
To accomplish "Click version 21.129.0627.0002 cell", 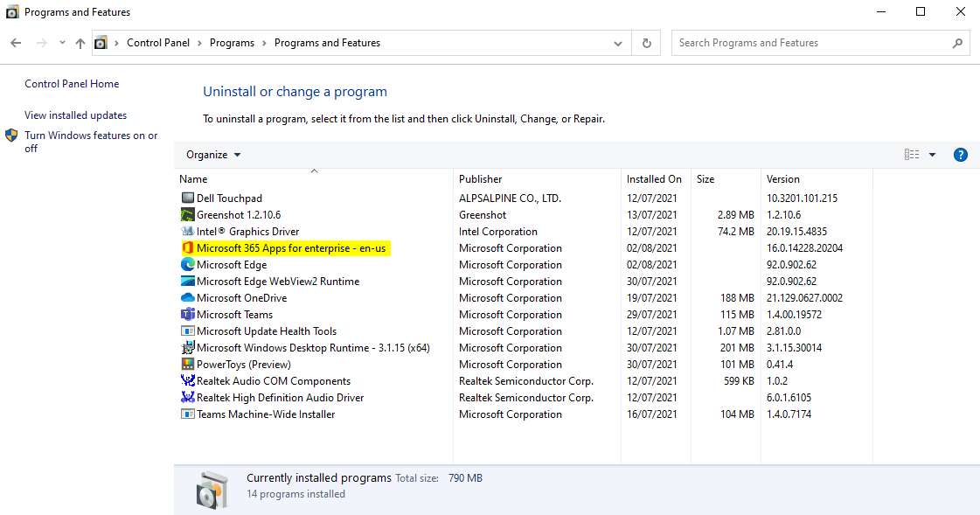I will click(805, 298).
